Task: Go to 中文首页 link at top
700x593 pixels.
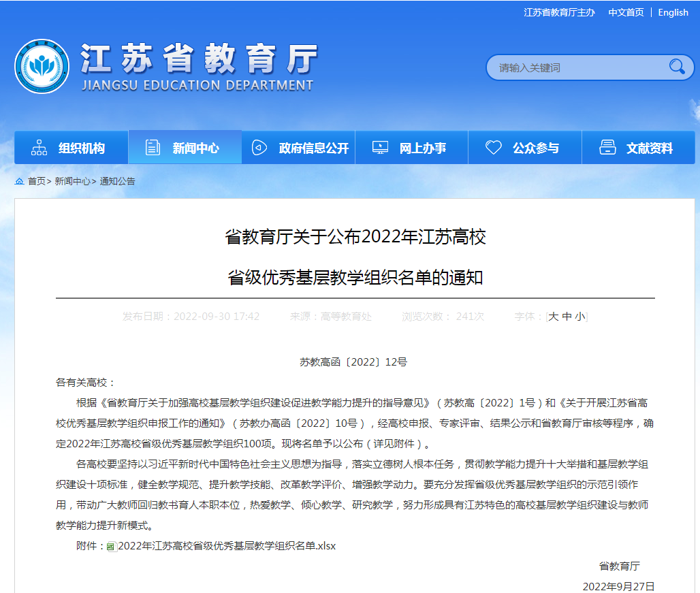Action: click(626, 12)
